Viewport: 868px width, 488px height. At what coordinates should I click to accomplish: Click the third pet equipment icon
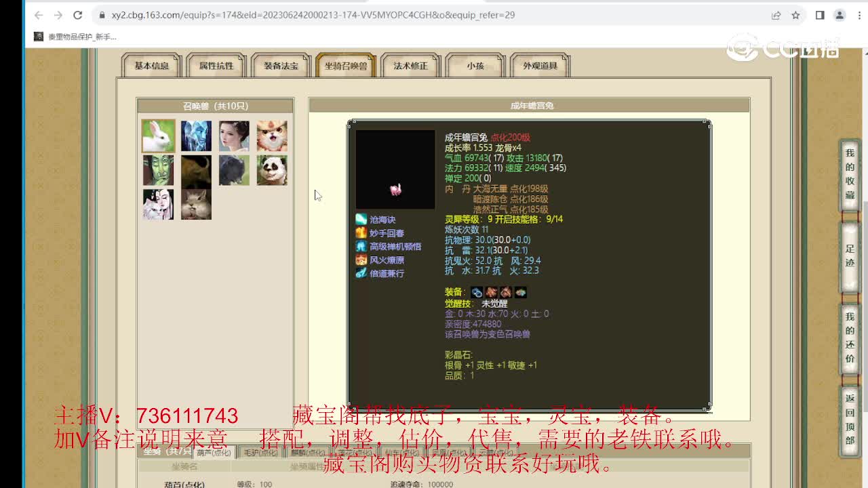point(506,293)
